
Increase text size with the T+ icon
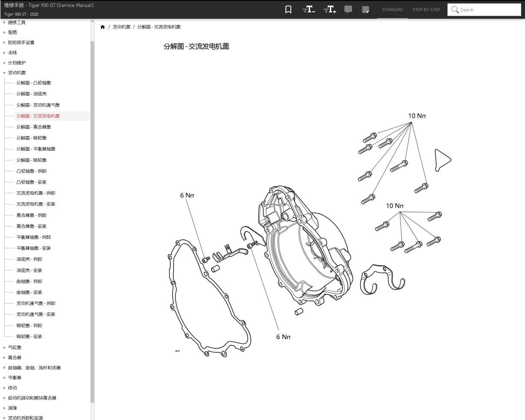tap(329, 9)
